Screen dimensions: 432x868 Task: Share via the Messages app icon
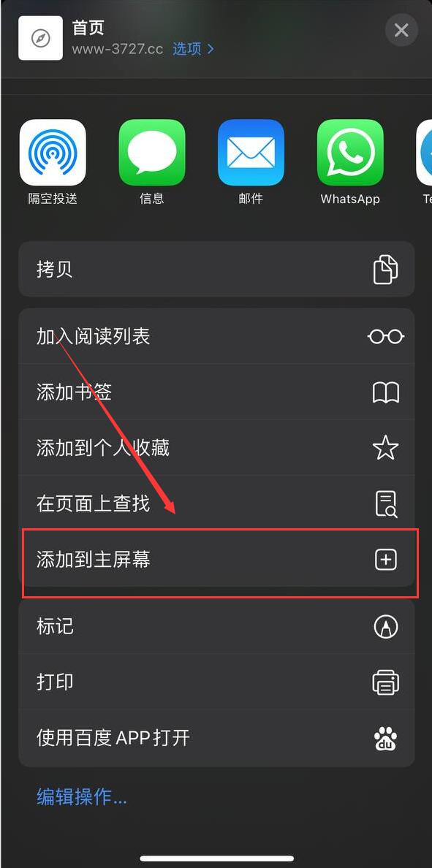tap(152, 152)
